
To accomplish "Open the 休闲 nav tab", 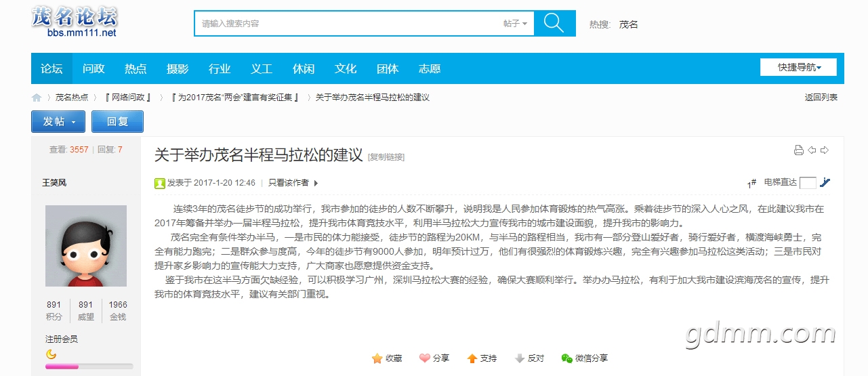I will [x=304, y=68].
